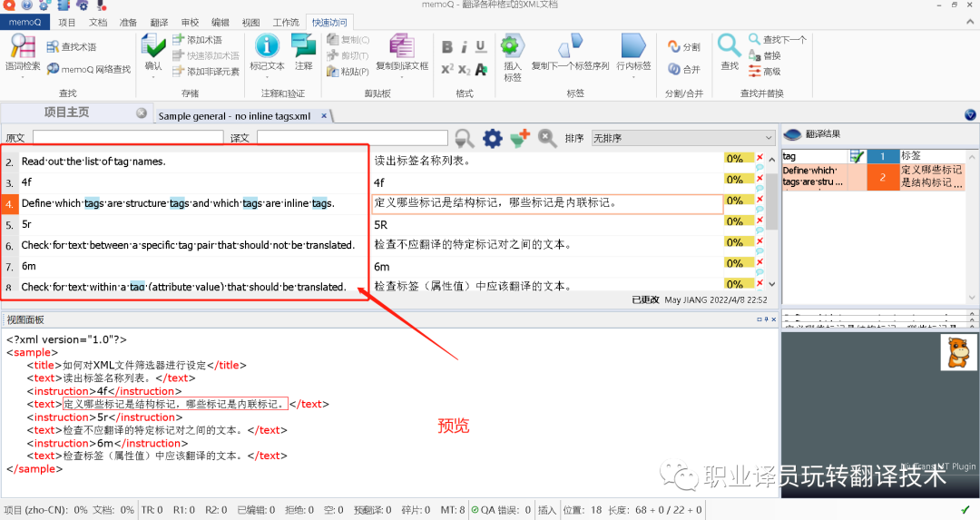
Task: Select translation result 1 tag 标签
Action: pyautogui.click(x=873, y=156)
